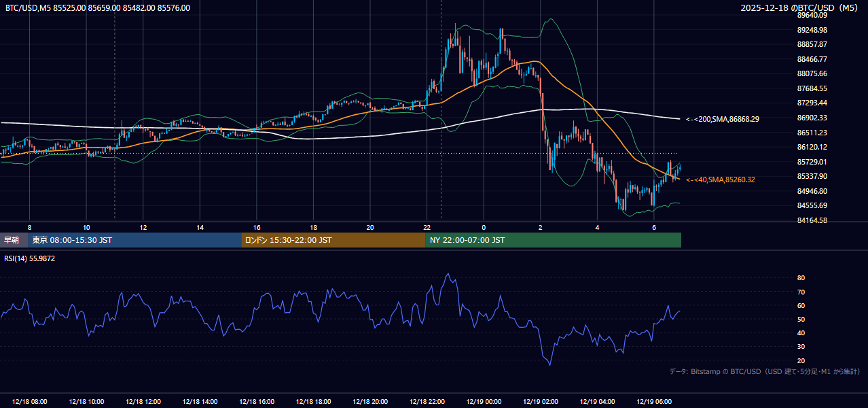Click price axis value 85337.90
The height and width of the screenshot is (408, 868).
coord(812,176)
